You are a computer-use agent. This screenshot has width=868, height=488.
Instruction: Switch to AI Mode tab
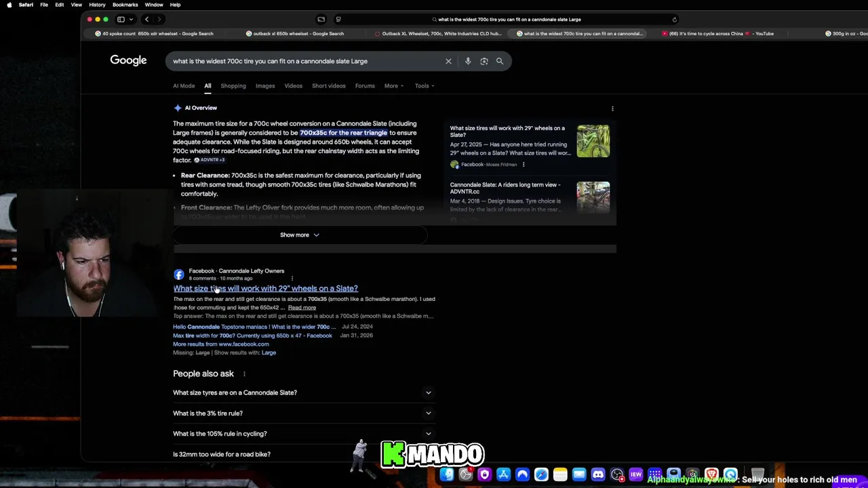pyautogui.click(x=184, y=86)
